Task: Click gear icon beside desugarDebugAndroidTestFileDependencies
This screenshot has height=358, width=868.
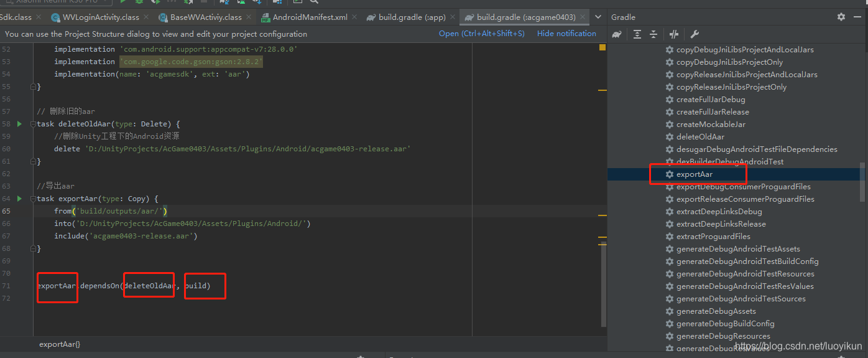Action: [670, 149]
